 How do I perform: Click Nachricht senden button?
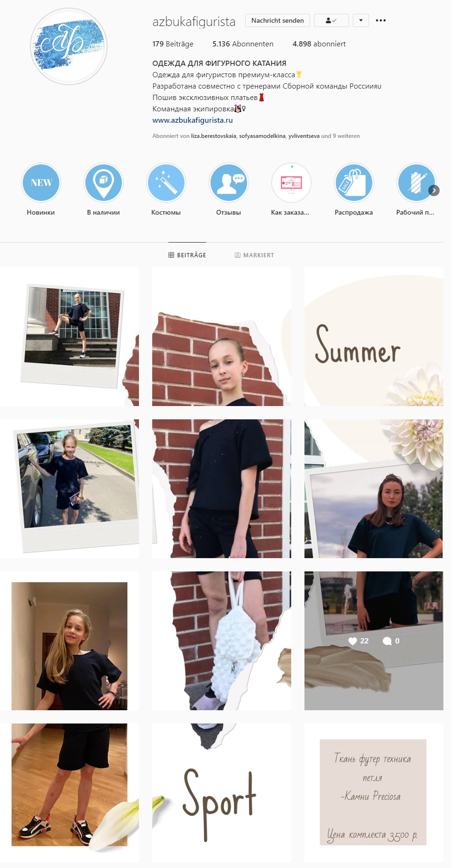[277, 20]
